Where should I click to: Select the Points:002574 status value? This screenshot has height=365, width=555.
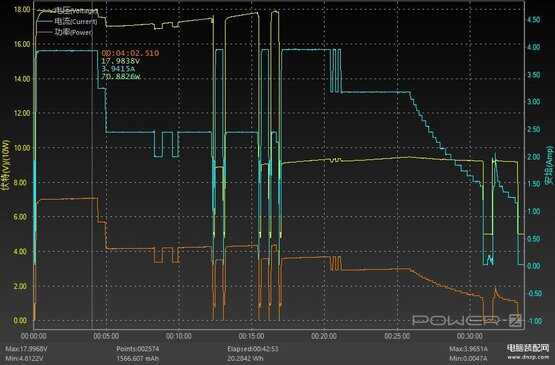pos(137,349)
